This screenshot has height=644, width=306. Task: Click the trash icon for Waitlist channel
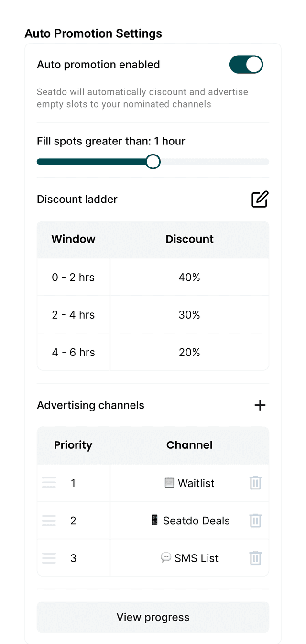tap(255, 483)
